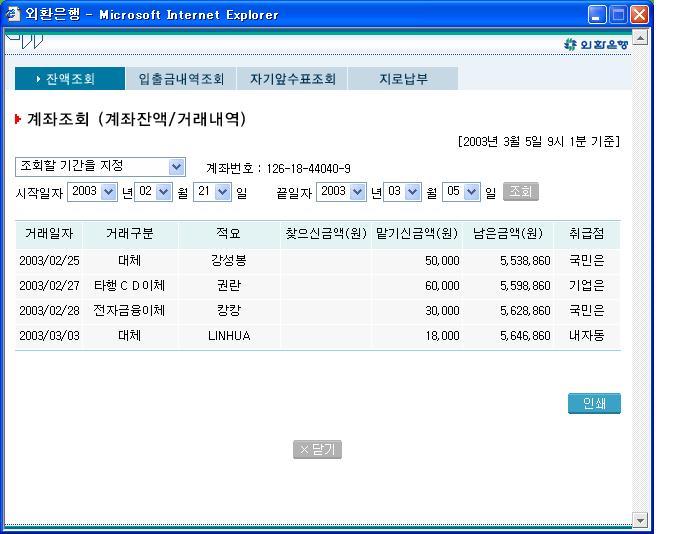Switch to the 자기앞수표조회 tab
The height and width of the screenshot is (534, 696).
tap(292, 79)
